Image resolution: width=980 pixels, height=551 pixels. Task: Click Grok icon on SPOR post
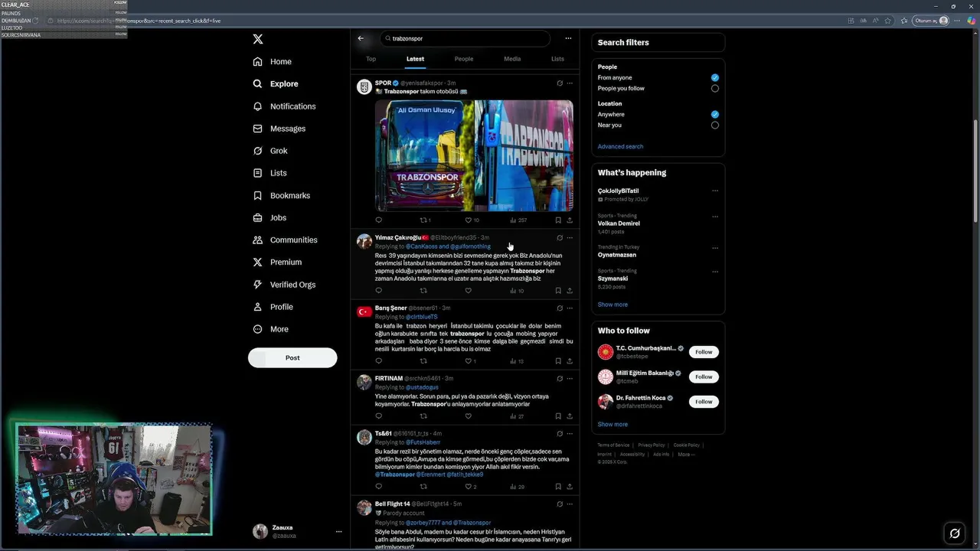[560, 83]
